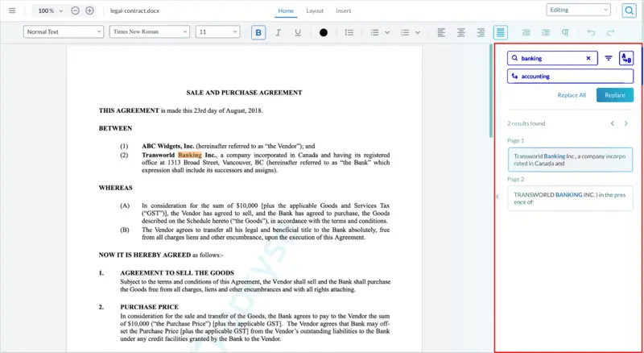Go to next search result

(626, 123)
